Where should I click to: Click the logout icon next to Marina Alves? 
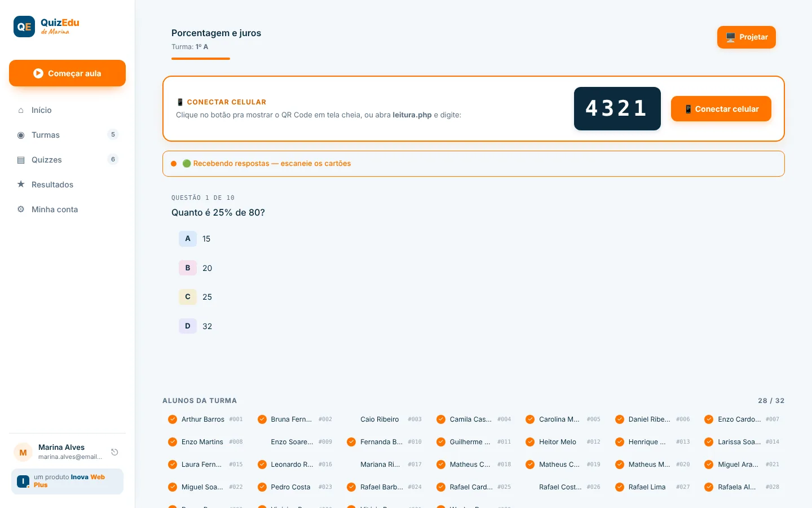[x=114, y=452]
